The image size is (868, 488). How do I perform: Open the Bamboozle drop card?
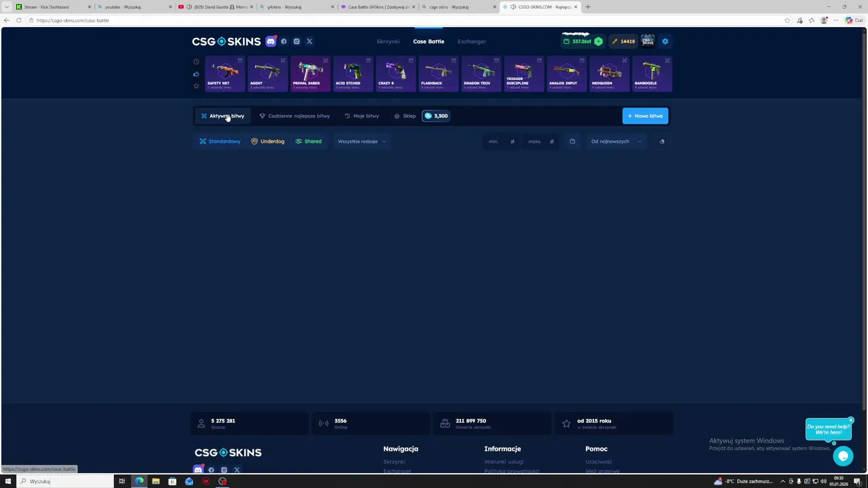pyautogui.click(x=652, y=74)
